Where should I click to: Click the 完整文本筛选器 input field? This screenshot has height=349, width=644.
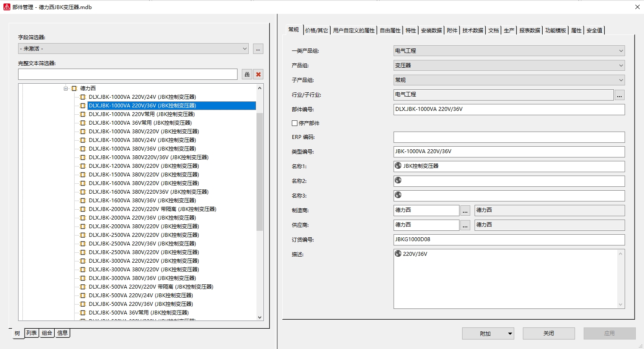pyautogui.click(x=128, y=74)
